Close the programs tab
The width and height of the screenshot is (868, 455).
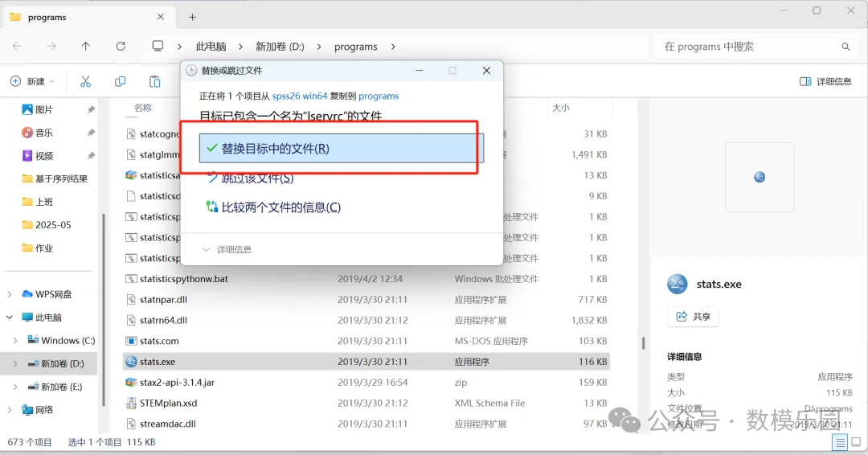[161, 17]
